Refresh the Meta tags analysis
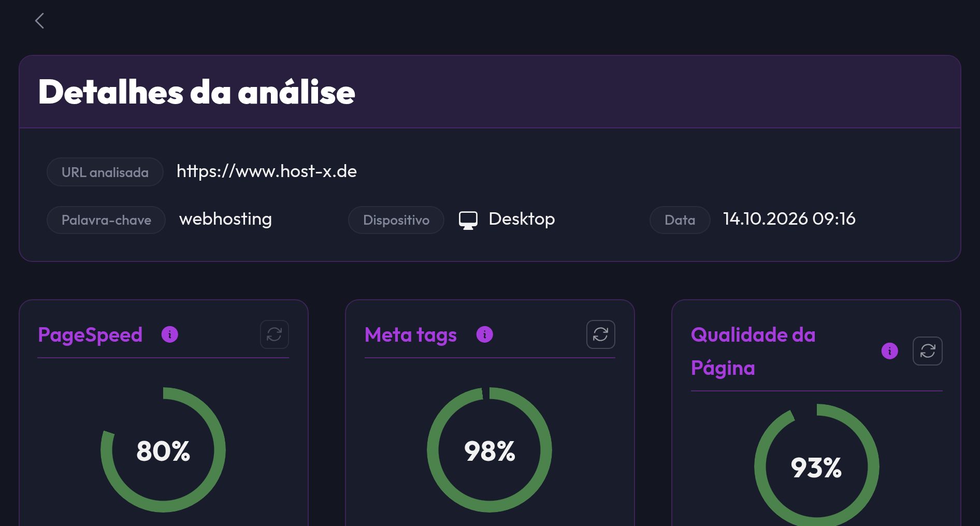 pyautogui.click(x=601, y=334)
